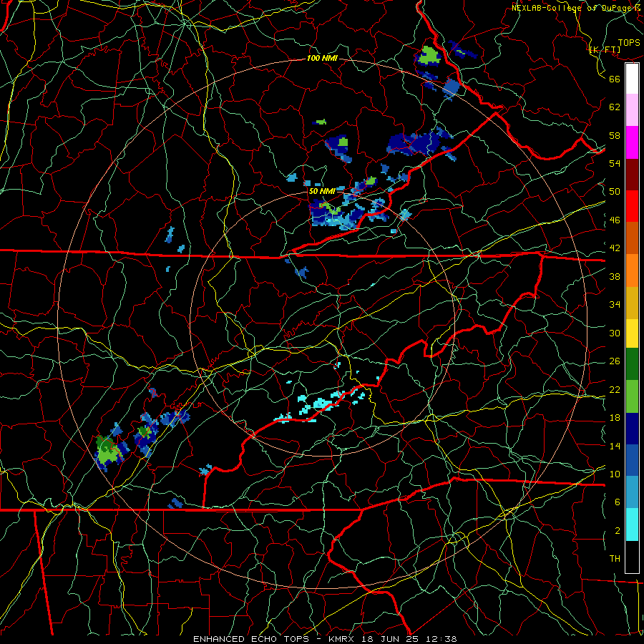This screenshot has width=644, height=644.
Task: Click the legend value 66
Action: pos(615,79)
